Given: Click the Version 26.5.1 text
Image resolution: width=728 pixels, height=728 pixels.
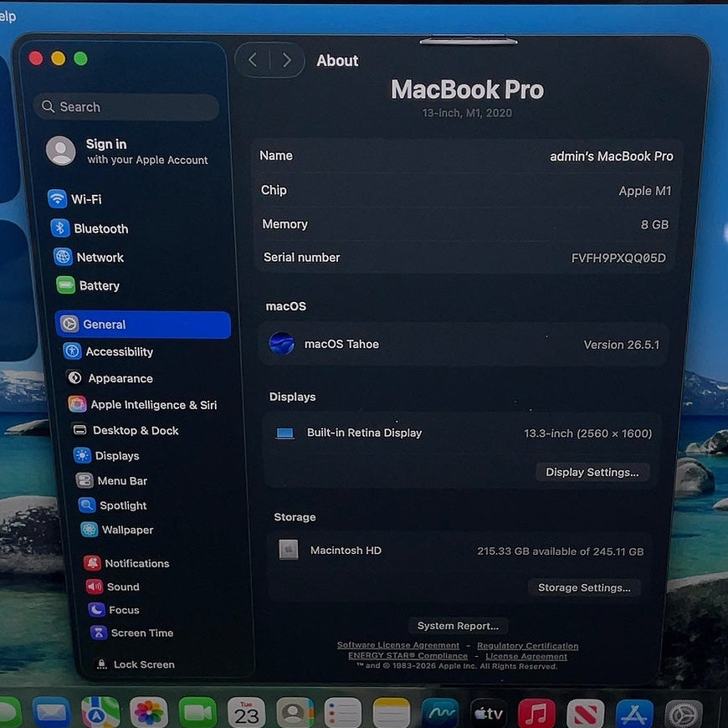Looking at the screenshot, I should 621,345.
